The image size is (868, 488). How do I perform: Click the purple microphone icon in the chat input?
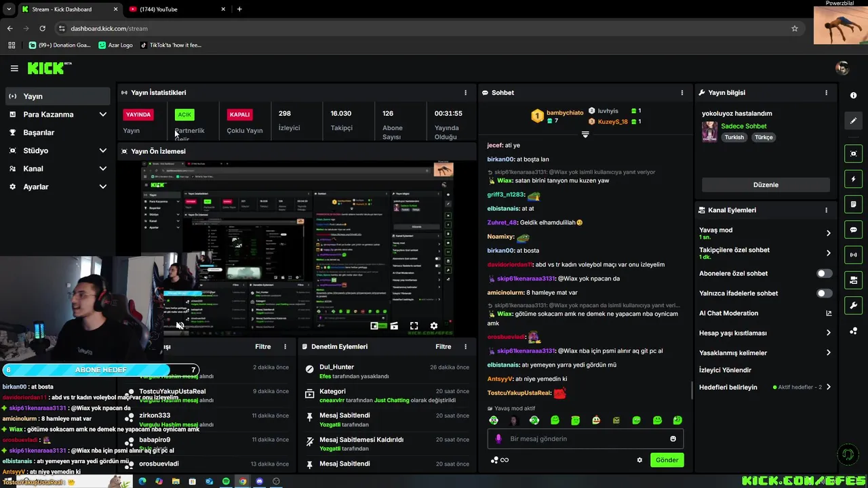tap(498, 439)
